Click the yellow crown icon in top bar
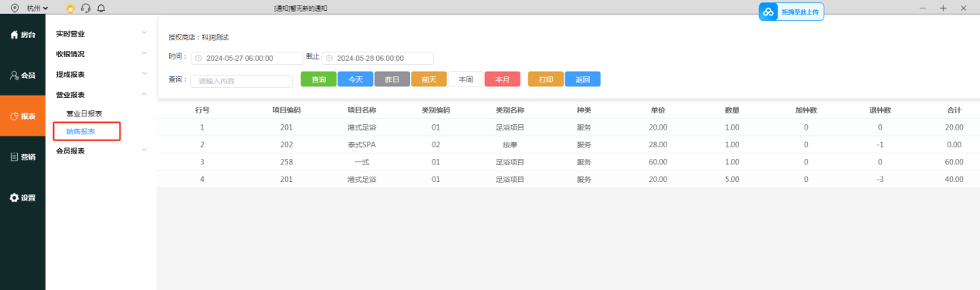The width and height of the screenshot is (980, 290). (70, 8)
